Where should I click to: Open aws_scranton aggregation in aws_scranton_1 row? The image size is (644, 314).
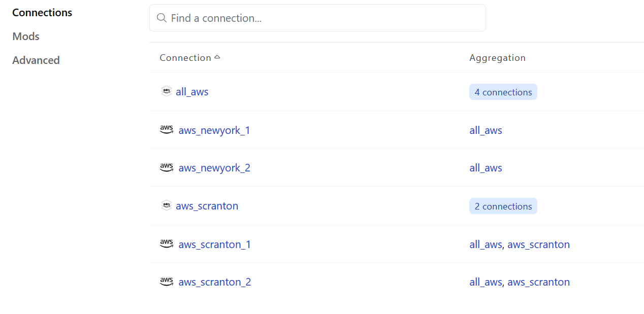tap(538, 245)
